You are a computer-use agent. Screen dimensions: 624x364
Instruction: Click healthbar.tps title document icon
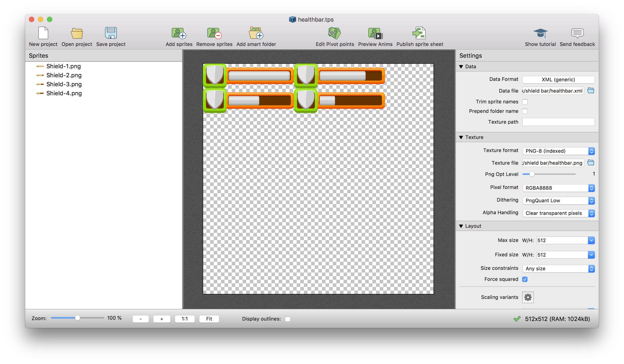(x=292, y=19)
